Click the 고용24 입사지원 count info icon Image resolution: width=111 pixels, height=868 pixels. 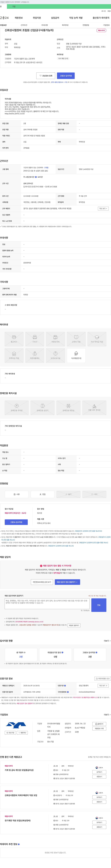click(97, 652)
